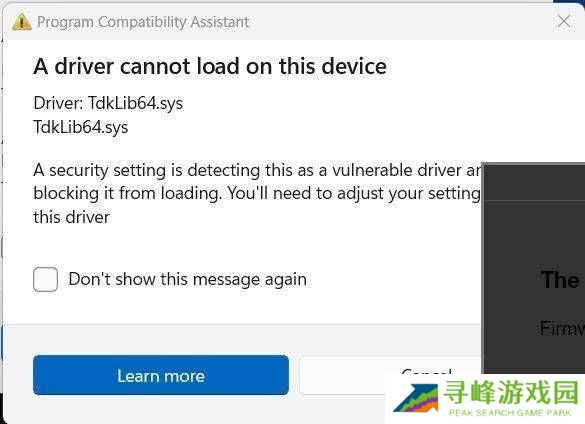The width and height of the screenshot is (585, 424).
Task: Click the green Chinese watermark text 寻峰游戏园
Action: click(510, 392)
